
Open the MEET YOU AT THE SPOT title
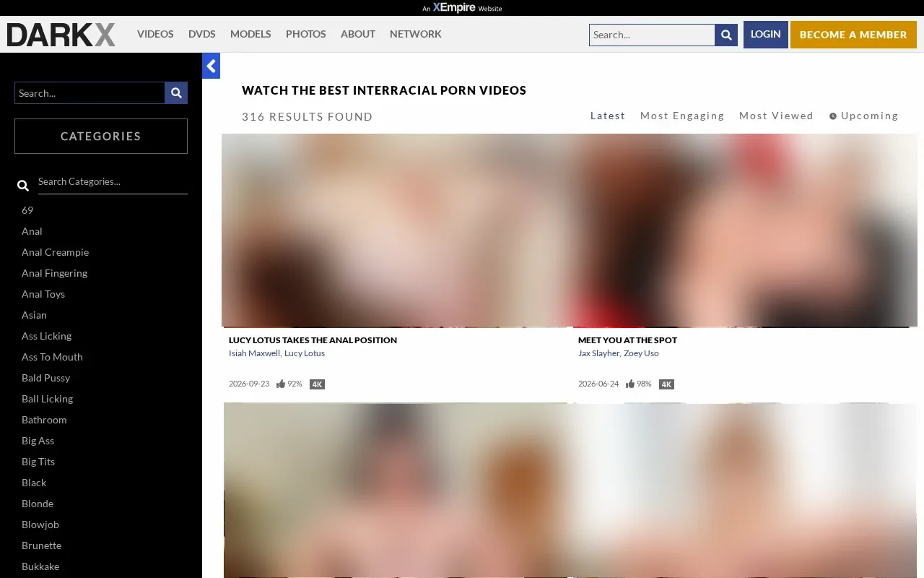pyautogui.click(x=627, y=340)
